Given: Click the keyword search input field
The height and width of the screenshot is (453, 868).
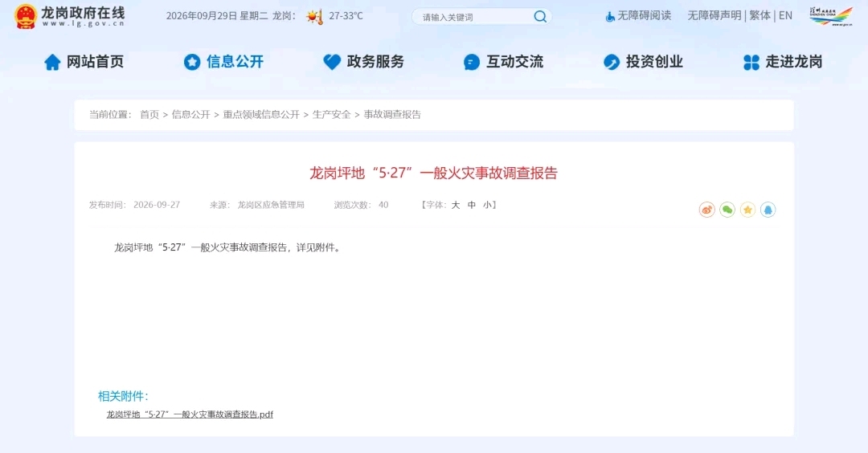Looking at the screenshot, I should tap(474, 17).
